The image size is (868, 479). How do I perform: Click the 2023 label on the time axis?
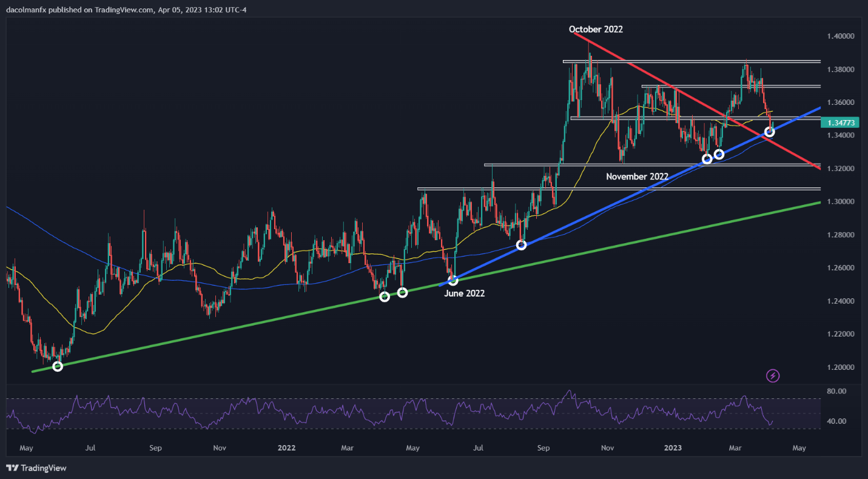pos(672,448)
